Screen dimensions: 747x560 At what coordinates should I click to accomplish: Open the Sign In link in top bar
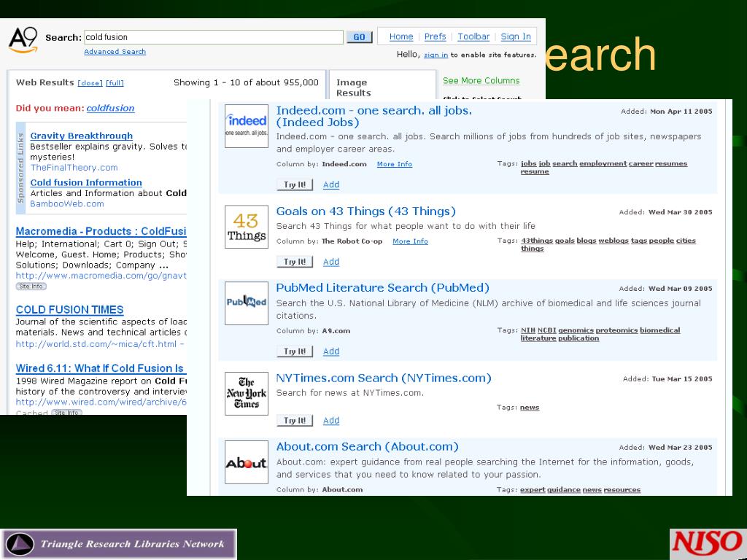click(x=516, y=36)
